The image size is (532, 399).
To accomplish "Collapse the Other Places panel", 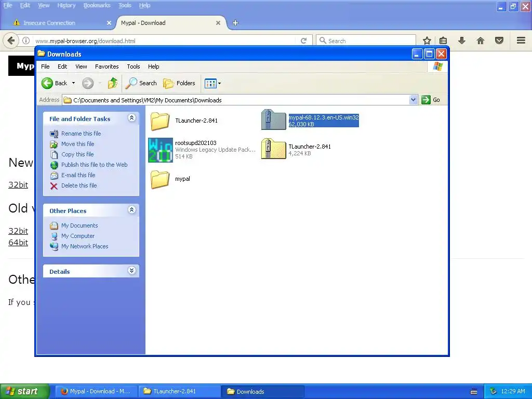I will click(x=131, y=210).
